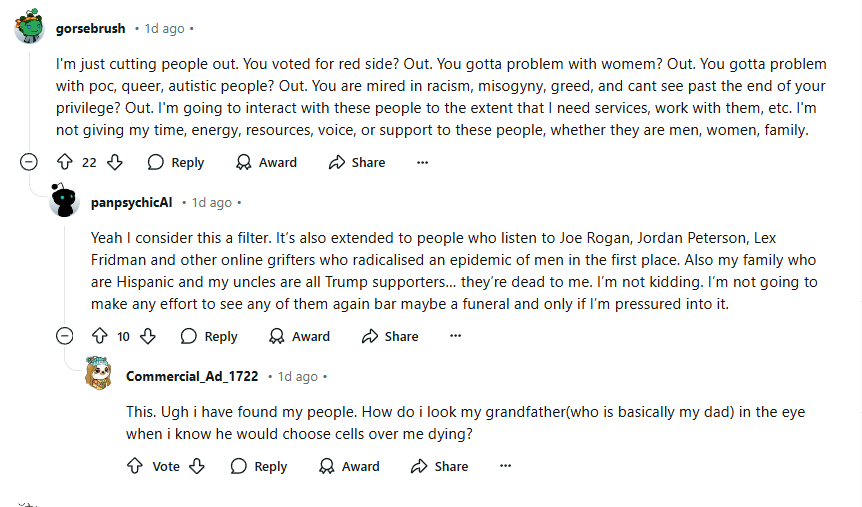Give an Award to gorsebrush's comment
Screen dimensions: 862x507
266,162
